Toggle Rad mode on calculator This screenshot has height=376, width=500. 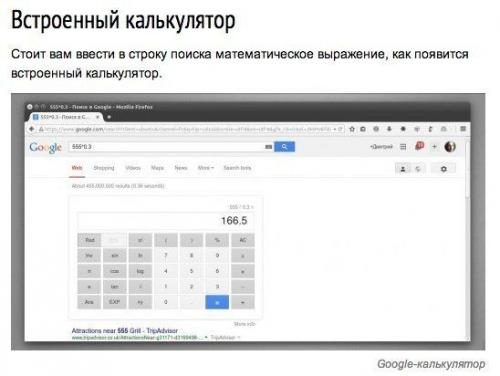pyautogui.click(x=89, y=240)
